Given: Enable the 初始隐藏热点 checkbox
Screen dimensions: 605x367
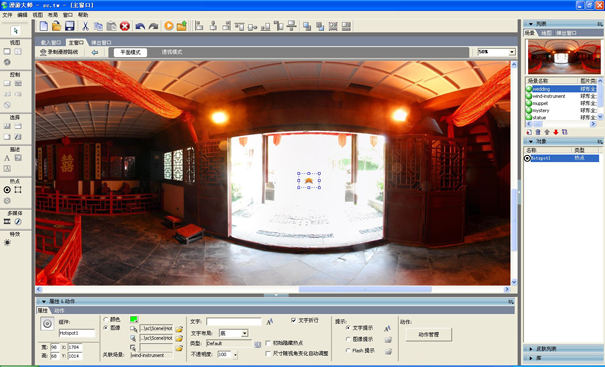Looking at the screenshot, I should tap(268, 343).
